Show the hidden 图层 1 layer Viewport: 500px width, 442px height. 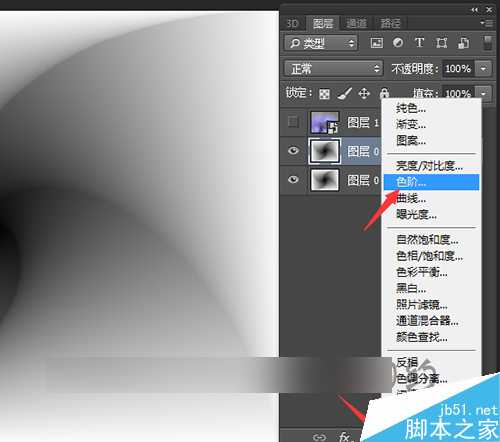point(293,122)
